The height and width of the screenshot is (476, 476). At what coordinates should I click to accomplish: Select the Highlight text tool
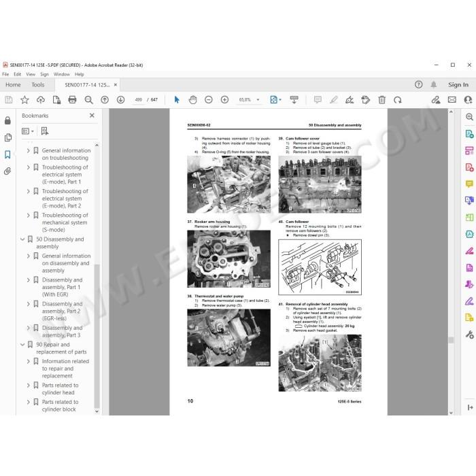click(334, 99)
